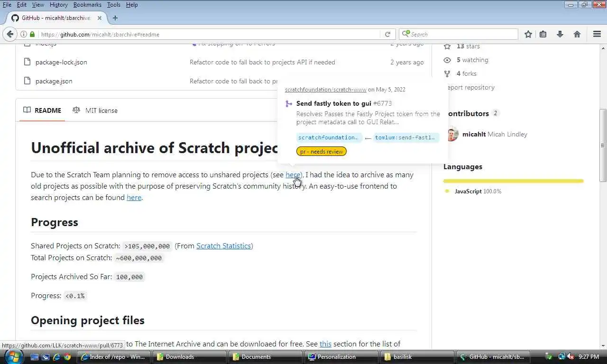Image resolution: width=607 pixels, height=364 pixels.
Task: Open the Windows Start orb
Action: tap(13, 356)
